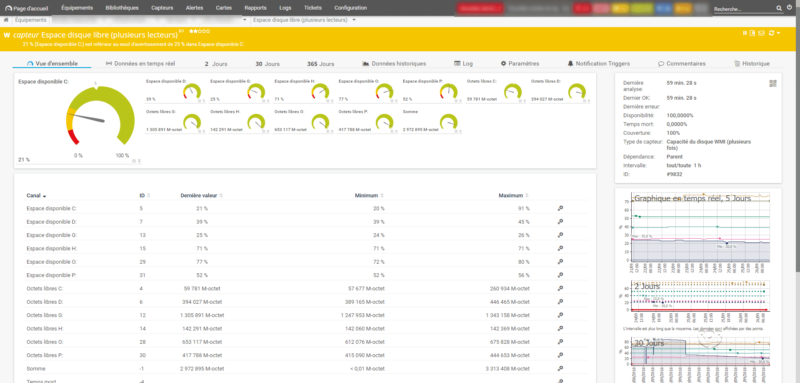Open settings icon for the Espace disponible C: row
800x383 pixels.
[x=560, y=209]
